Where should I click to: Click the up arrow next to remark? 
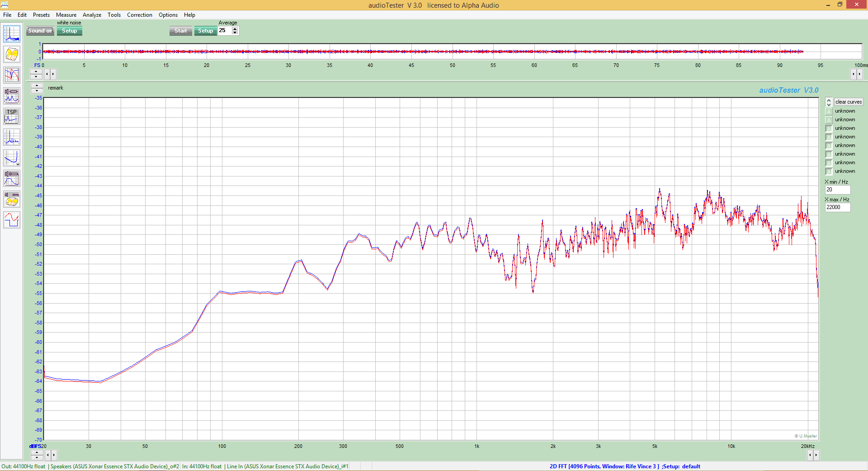point(37,86)
